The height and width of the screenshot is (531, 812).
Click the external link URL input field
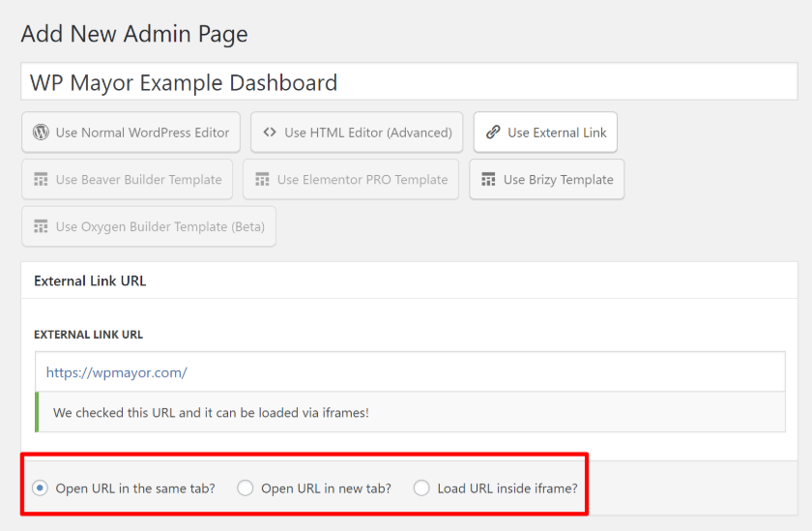(410, 372)
